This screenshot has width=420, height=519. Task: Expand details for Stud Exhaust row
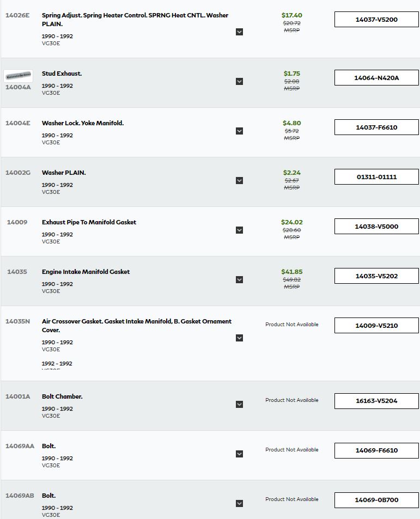(239, 82)
